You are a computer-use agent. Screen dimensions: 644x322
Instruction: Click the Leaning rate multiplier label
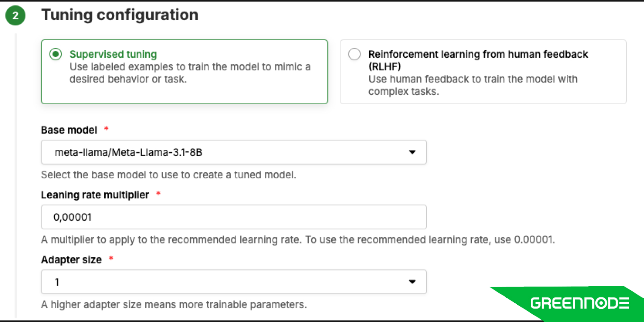(95, 195)
